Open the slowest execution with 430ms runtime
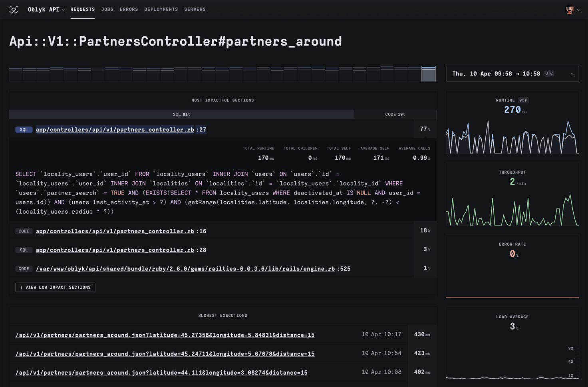 [x=165, y=335]
